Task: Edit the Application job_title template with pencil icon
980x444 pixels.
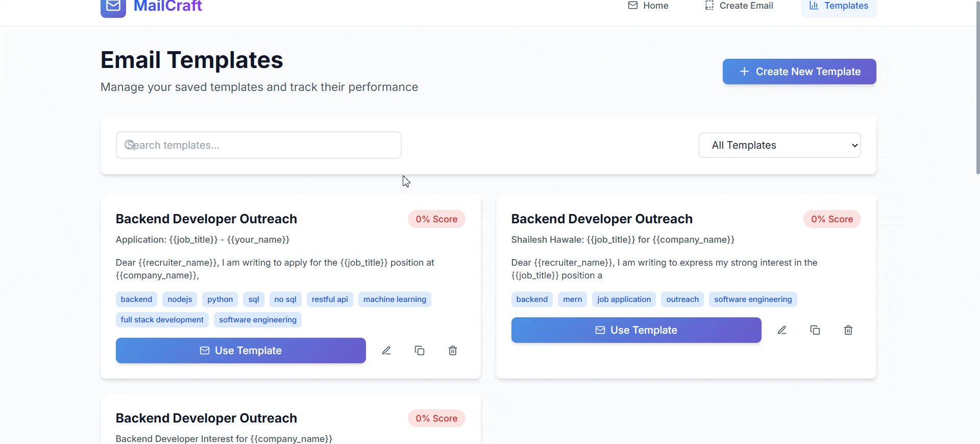Action: click(x=386, y=350)
